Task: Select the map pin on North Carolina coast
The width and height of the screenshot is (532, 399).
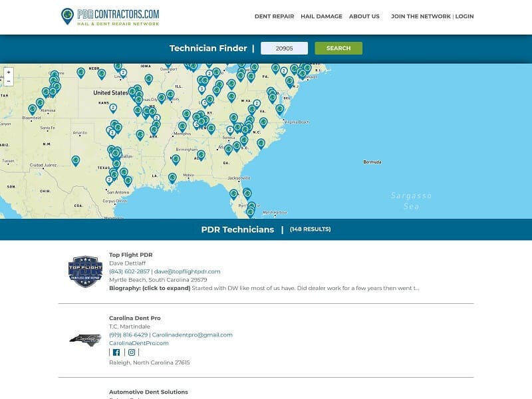Action: point(261,144)
